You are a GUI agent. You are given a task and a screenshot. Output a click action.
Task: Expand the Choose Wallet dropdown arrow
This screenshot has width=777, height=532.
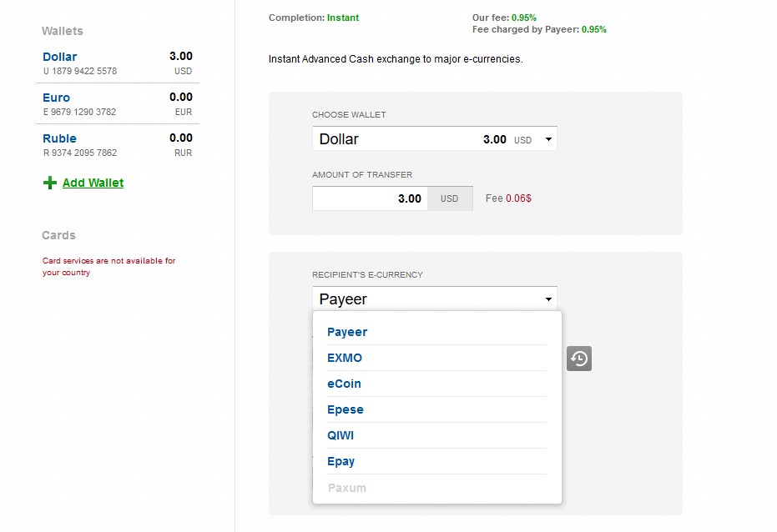coord(548,139)
